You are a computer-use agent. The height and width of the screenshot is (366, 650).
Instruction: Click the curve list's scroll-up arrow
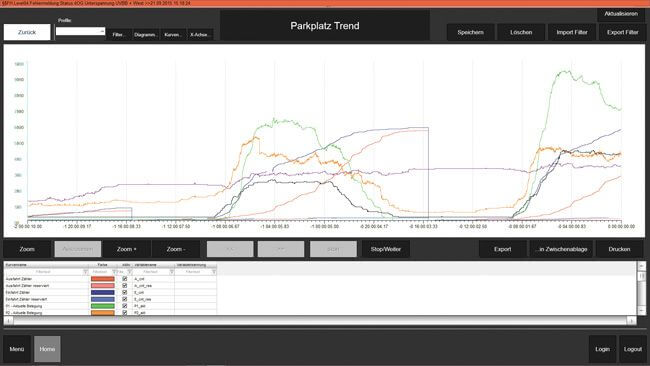coord(641,265)
